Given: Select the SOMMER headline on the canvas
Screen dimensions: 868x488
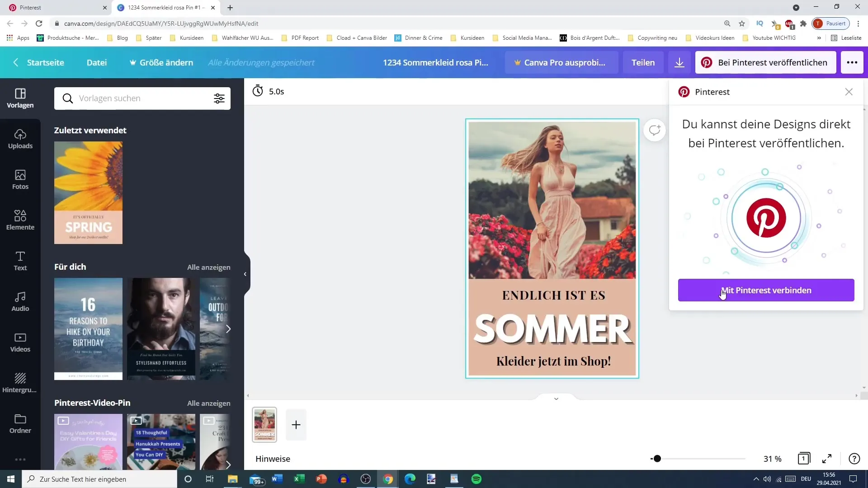Looking at the screenshot, I should point(552,329).
